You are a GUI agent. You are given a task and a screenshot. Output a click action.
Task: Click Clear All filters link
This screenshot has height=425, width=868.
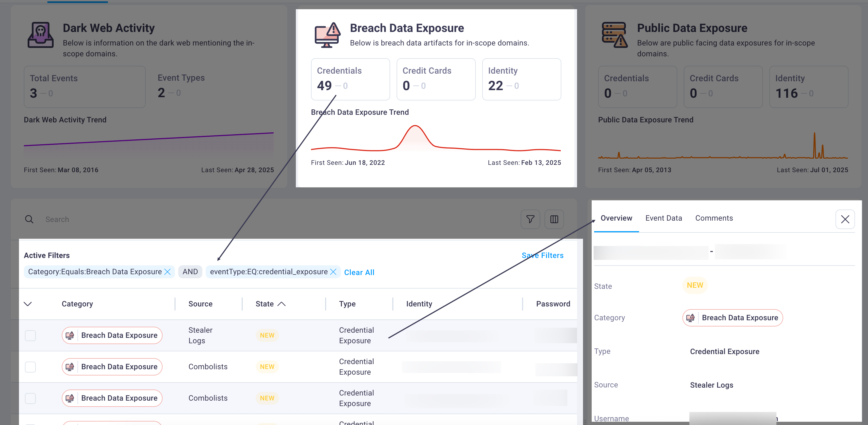pos(359,272)
